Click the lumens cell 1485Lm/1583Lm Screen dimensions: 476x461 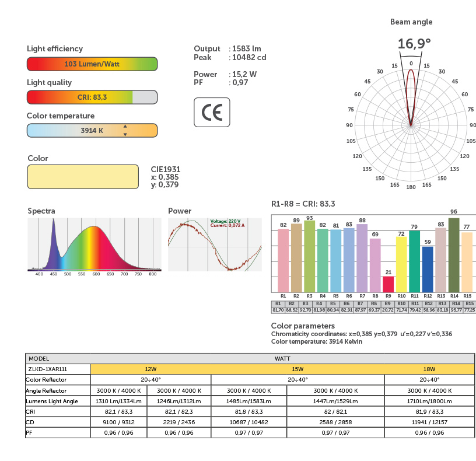(249, 401)
